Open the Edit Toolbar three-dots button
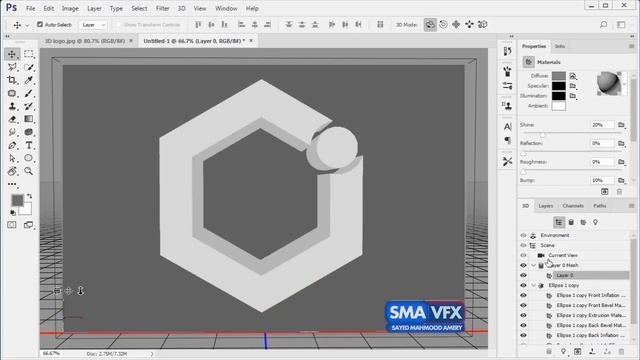 click(x=12, y=184)
